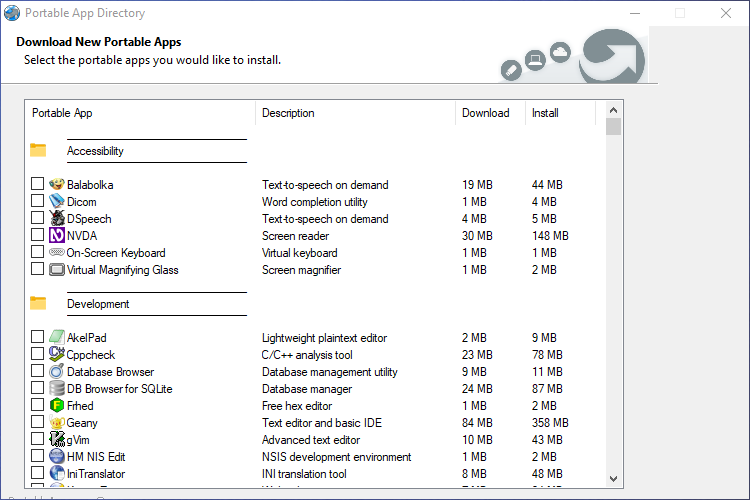
Task: Collapse the Accessibility category group
Action: [95, 151]
